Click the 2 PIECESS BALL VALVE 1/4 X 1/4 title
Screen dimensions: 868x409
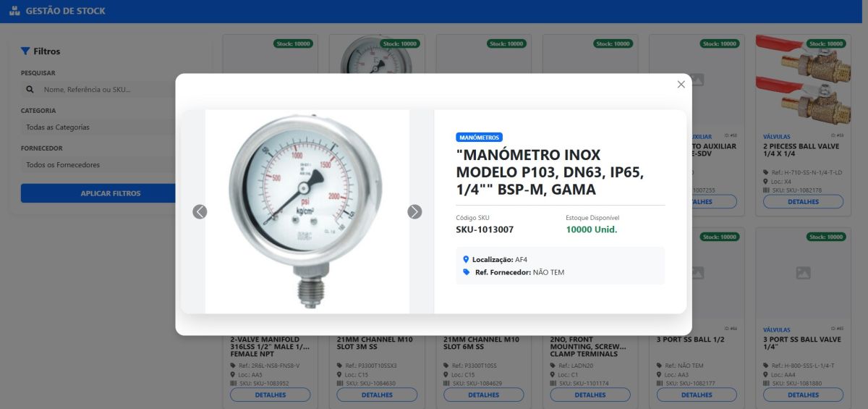[801, 150]
